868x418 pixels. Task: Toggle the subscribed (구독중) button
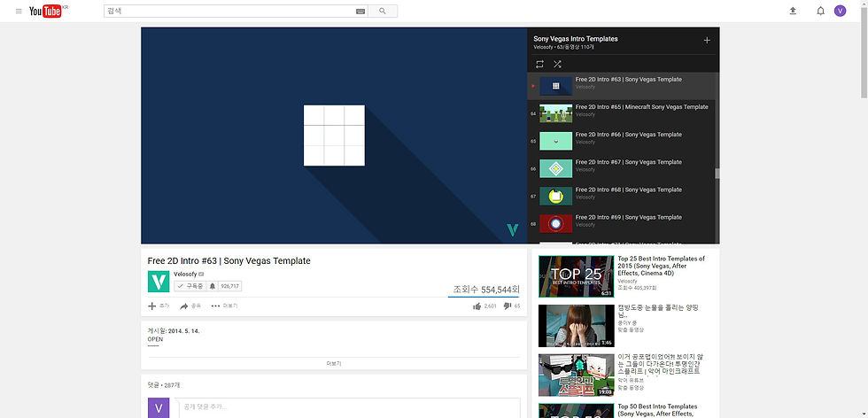point(190,286)
